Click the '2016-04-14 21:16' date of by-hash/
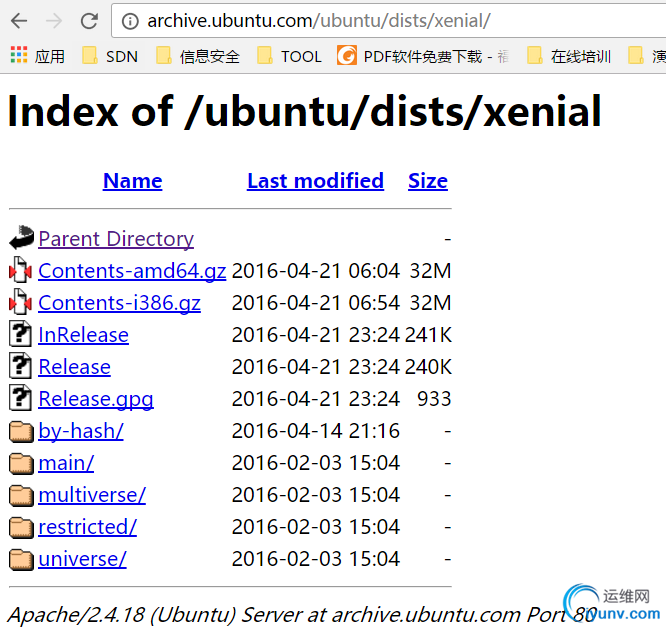Viewport: 666px width, 630px height. pyautogui.click(x=316, y=431)
